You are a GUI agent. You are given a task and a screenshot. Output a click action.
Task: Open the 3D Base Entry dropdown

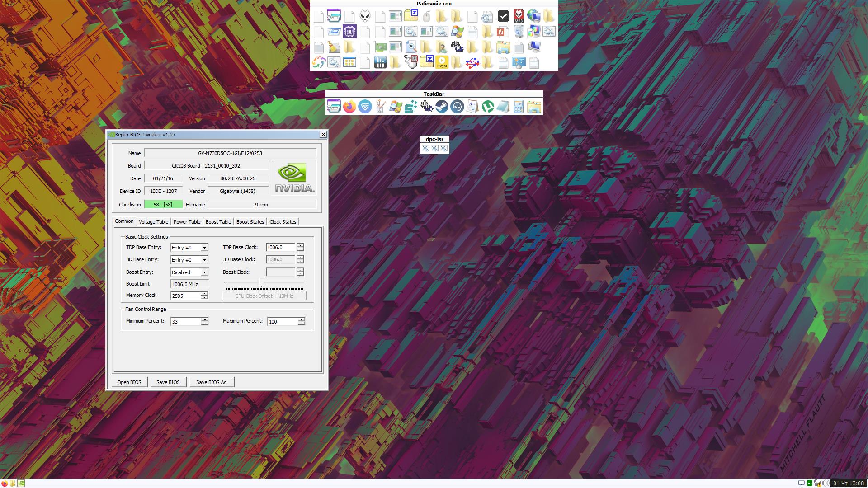point(204,260)
